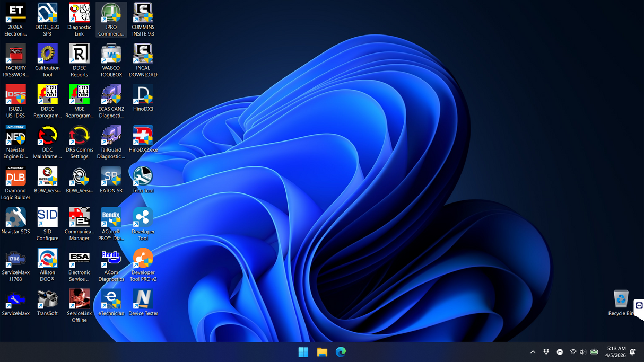
Task: Open the eTechnician icon
Action: (111, 302)
